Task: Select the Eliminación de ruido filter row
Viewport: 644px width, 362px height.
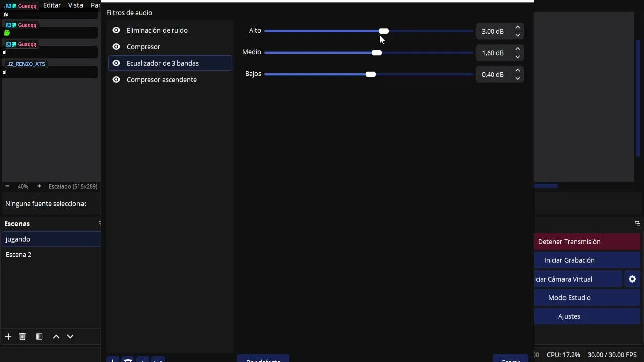Action: point(170,30)
